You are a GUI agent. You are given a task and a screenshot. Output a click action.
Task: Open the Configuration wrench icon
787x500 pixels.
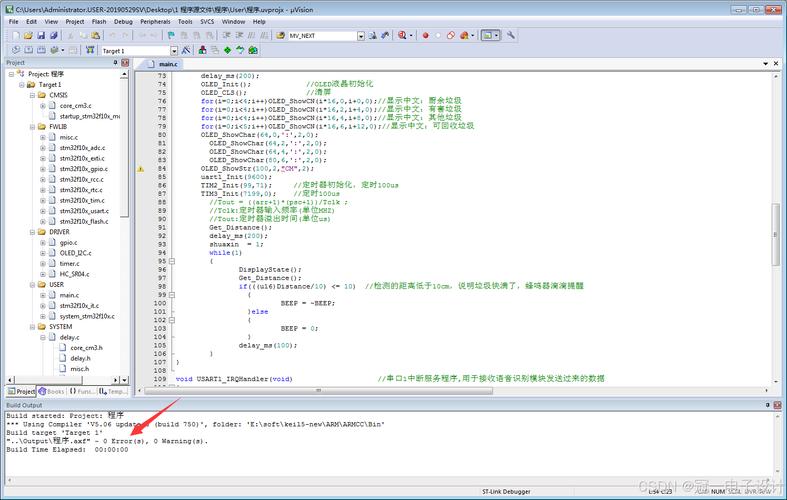coord(511,35)
